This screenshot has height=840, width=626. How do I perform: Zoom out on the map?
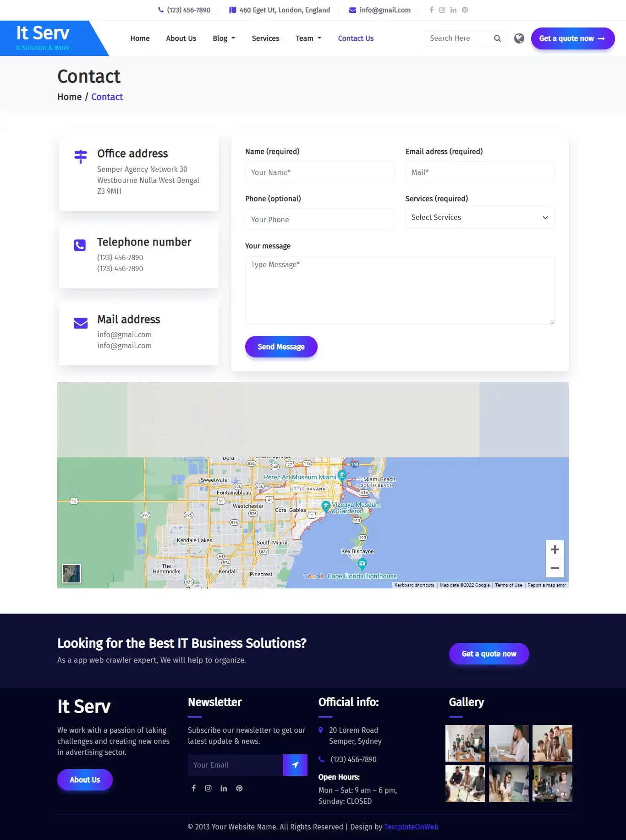point(555,568)
